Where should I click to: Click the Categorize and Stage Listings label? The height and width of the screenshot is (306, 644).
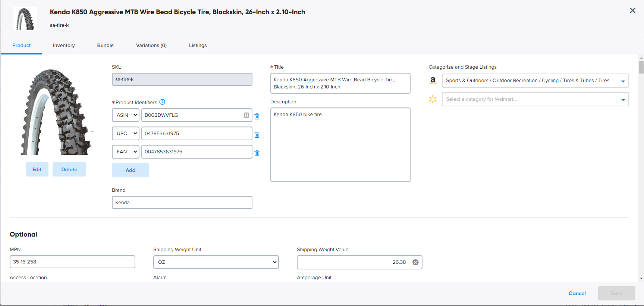[x=462, y=67]
